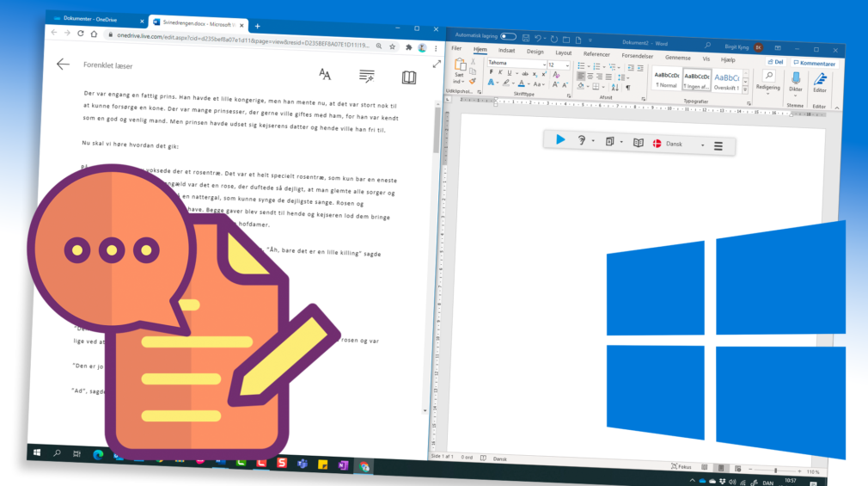Open the hamburger menu in floating toolbar
Viewport: 868px width, 486px height.
(718, 146)
